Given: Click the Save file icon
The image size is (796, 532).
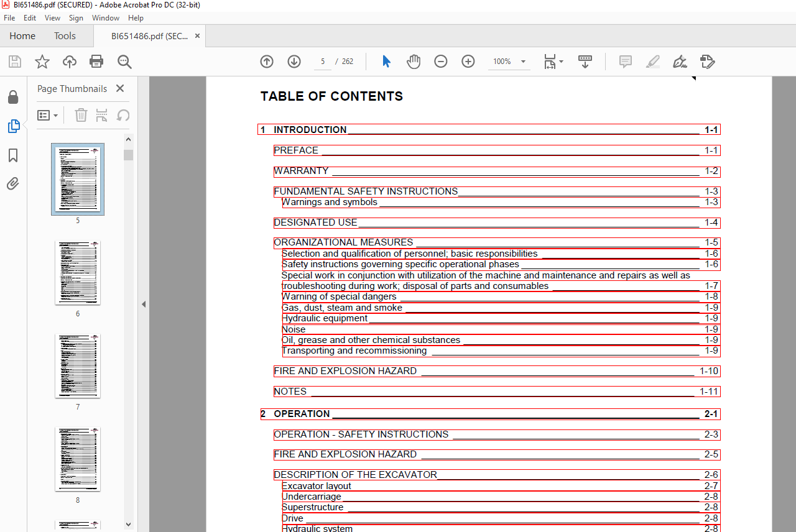Looking at the screenshot, I should (x=15, y=62).
